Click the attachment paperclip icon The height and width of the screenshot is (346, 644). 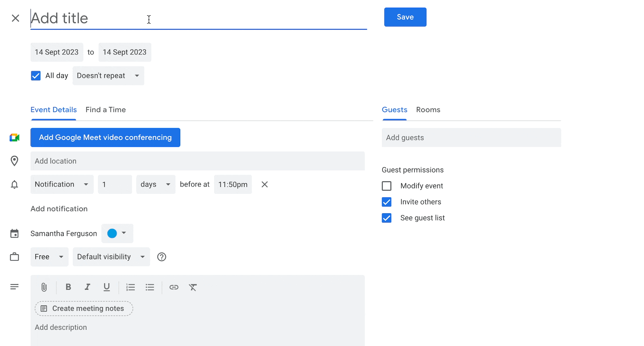[44, 287]
